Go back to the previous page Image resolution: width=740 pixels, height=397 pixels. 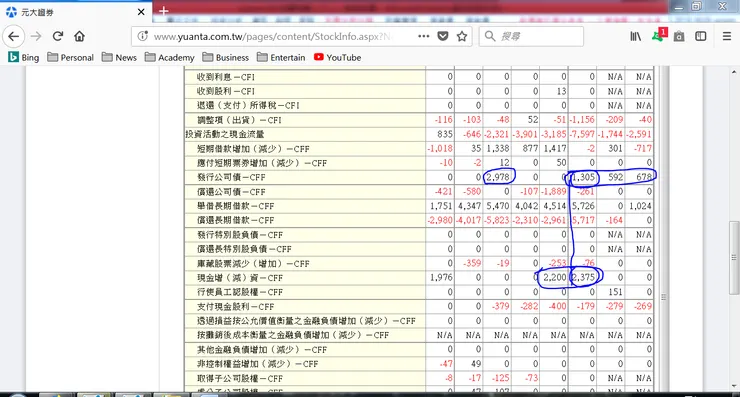(x=14, y=36)
